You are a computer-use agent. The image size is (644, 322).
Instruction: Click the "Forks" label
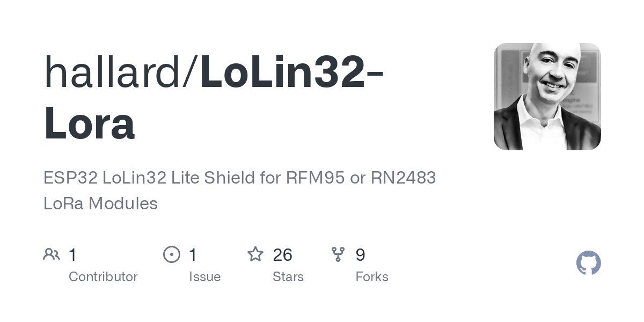pos(371,277)
